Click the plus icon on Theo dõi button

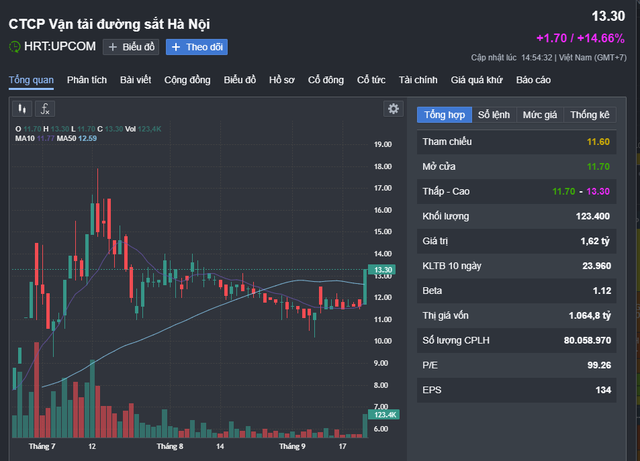pos(176,47)
